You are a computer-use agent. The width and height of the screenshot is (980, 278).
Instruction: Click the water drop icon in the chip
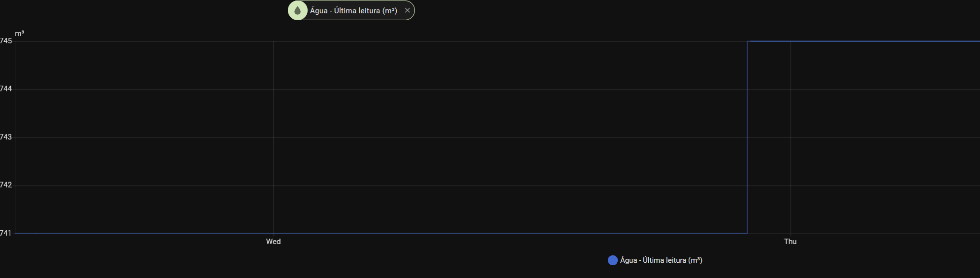[x=297, y=10]
